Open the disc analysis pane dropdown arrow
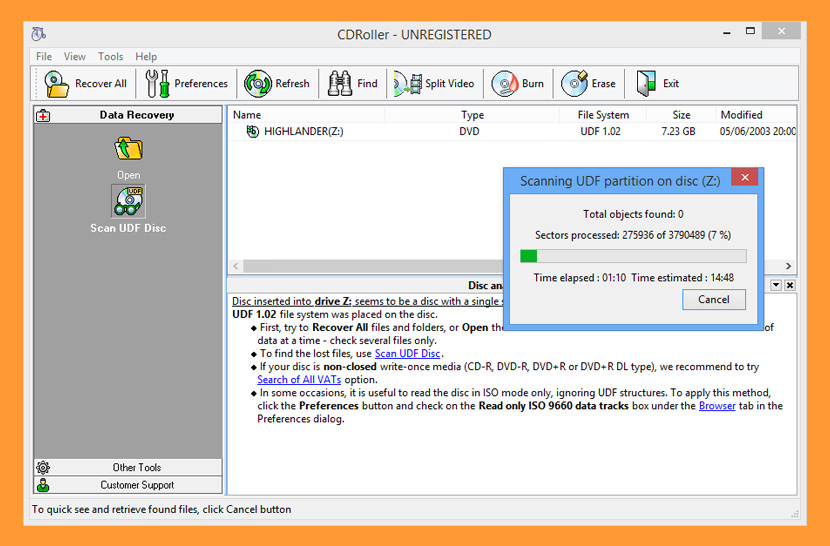 coord(776,285)
